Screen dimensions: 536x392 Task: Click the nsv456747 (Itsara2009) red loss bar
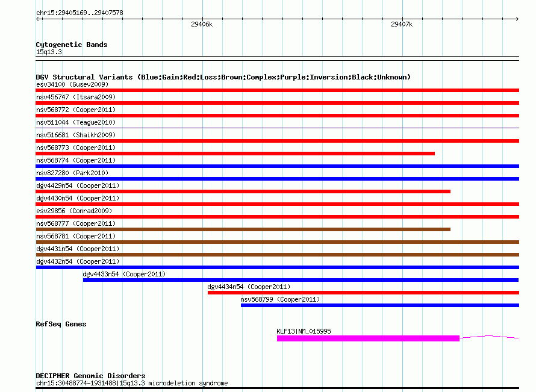[277, 103]
